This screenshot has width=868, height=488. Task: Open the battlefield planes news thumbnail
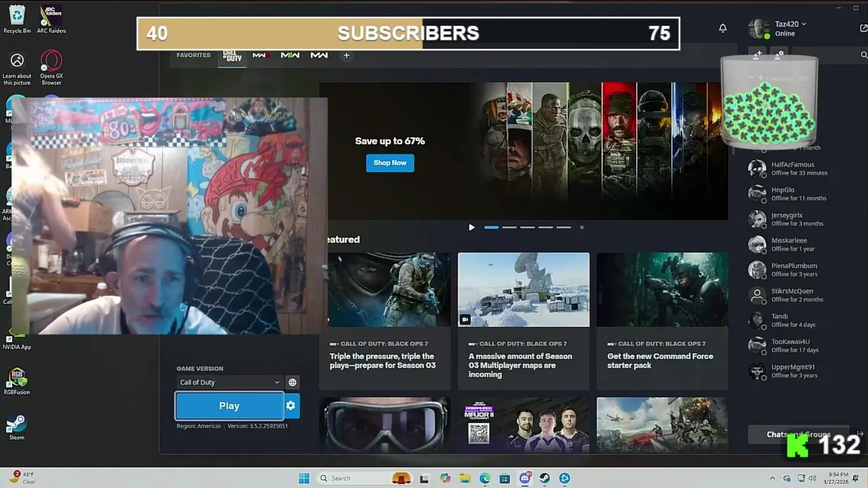pos(663,424)
